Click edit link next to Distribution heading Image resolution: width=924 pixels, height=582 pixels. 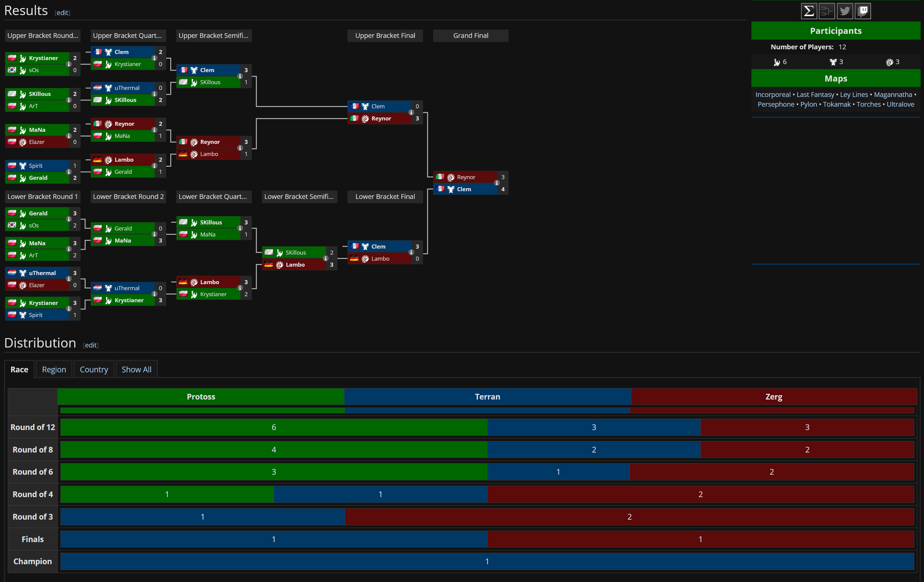point(91,345)
